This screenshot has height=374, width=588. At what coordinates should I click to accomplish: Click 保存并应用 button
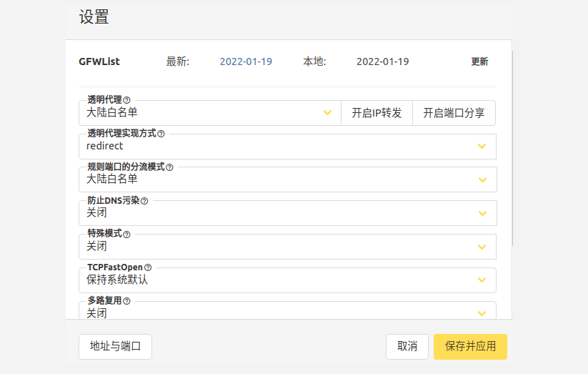click(x=470, y=346)
